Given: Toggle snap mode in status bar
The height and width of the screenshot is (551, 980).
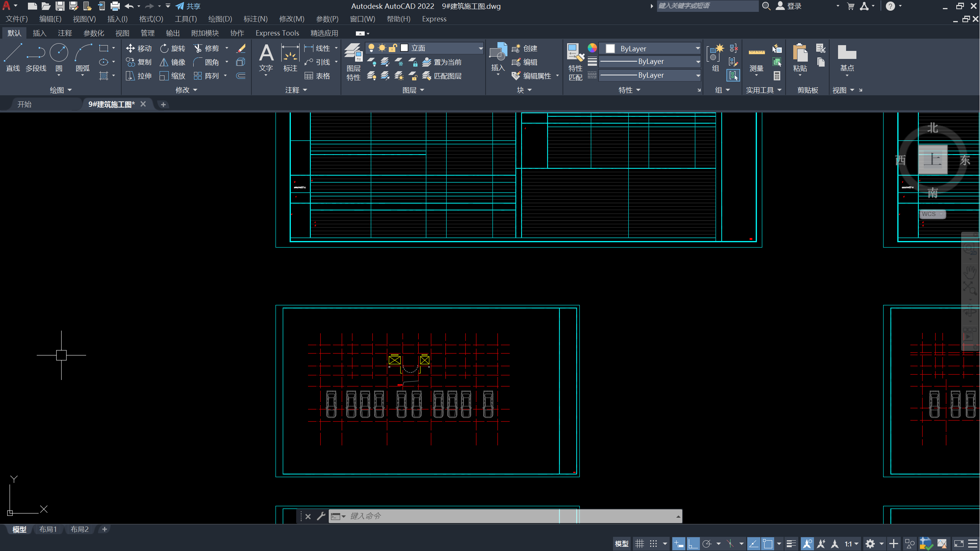Looking at the screenshot, I should coord(653,544).
